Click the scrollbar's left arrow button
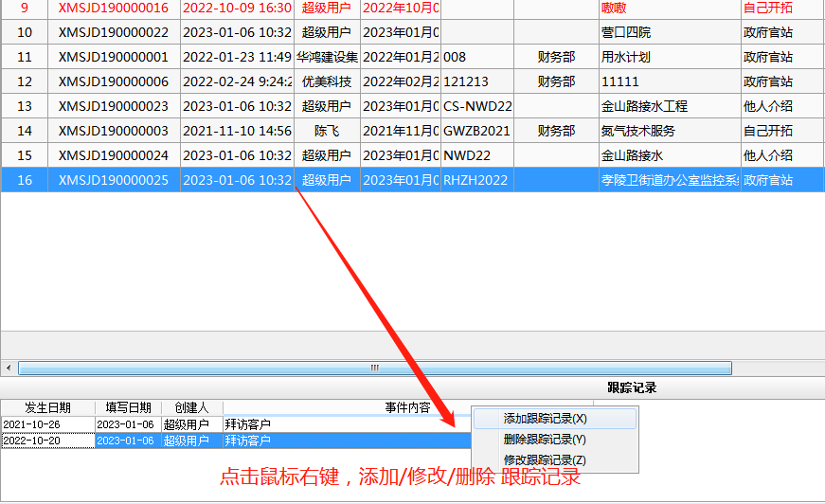Viewport: 825px width, 504px height. [8, 368]
